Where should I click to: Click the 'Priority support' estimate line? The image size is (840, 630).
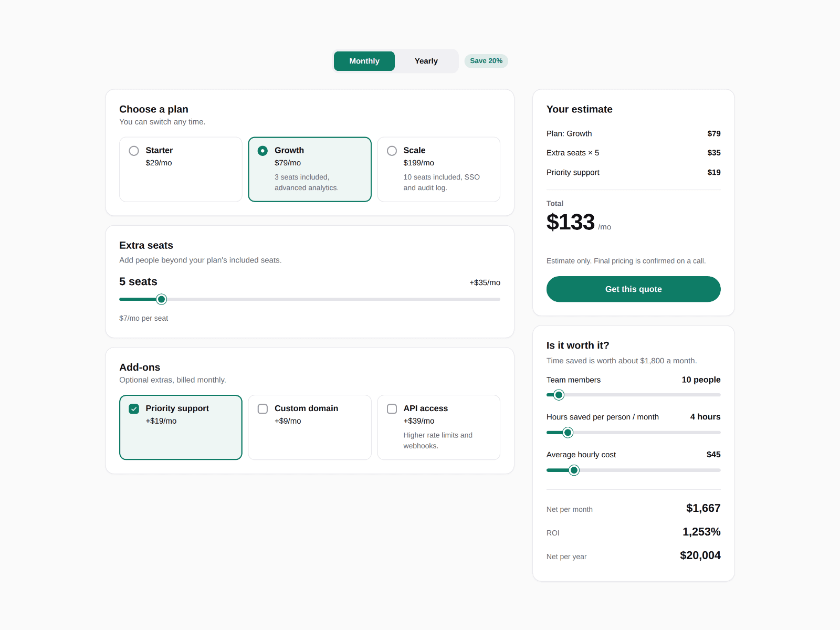[x=634, y=172]
